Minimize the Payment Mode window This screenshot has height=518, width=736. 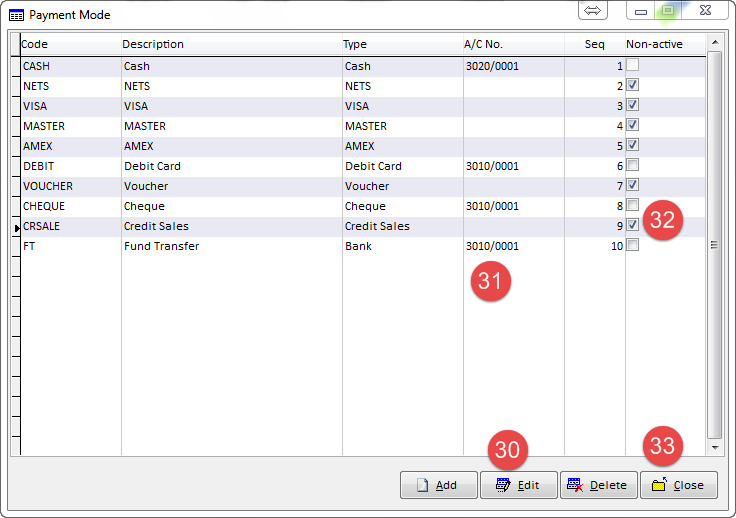(x=641, y=10)
